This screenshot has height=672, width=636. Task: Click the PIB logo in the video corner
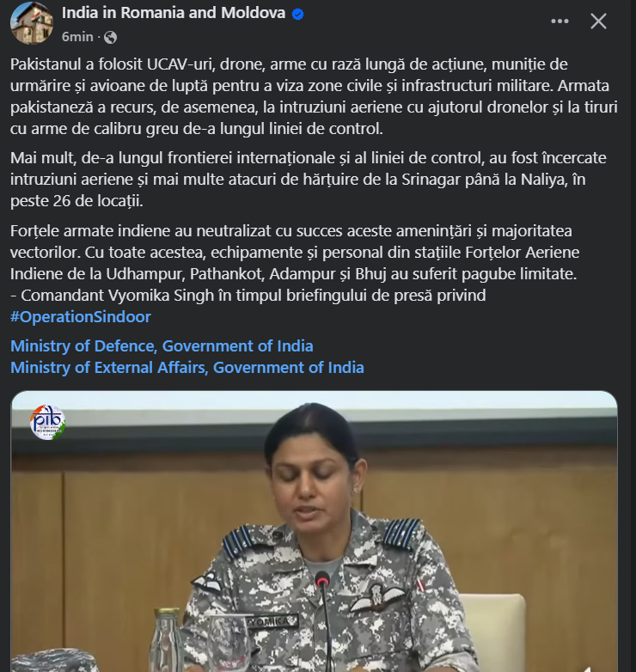coord(47,422)
